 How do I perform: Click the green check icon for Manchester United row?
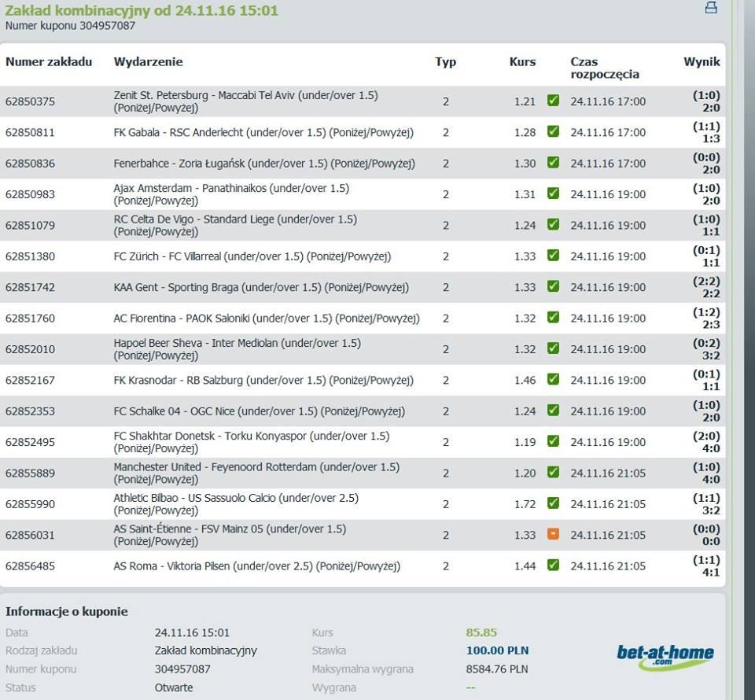coord(553,472)
